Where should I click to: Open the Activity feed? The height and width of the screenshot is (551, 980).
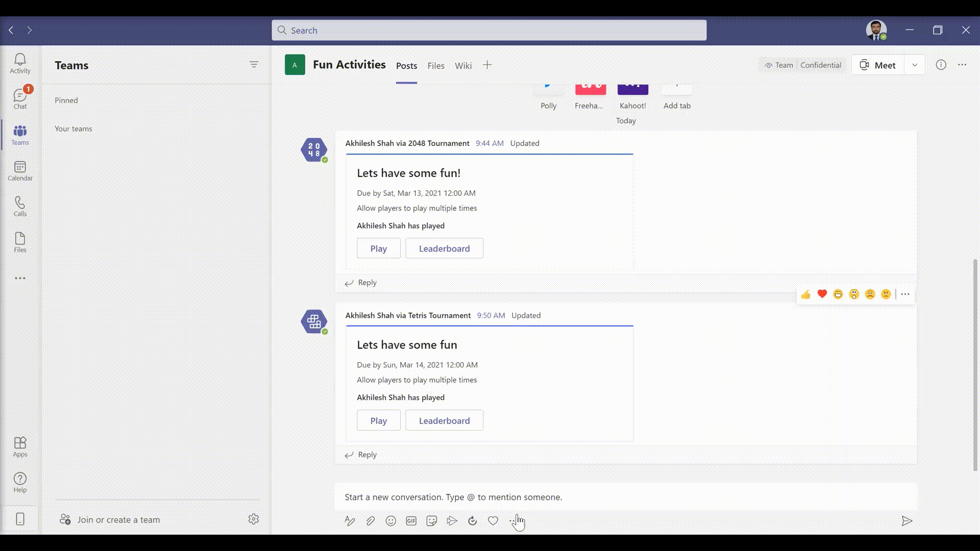coord(20,64)
